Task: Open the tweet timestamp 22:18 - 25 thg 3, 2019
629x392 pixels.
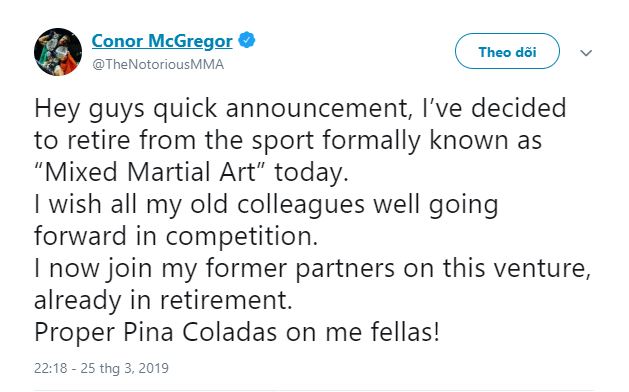Action: pos(101,368)
